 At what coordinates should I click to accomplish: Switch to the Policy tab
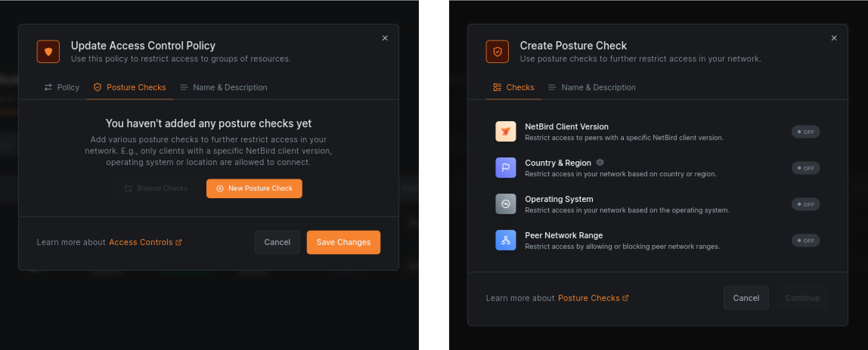(62, 88)
